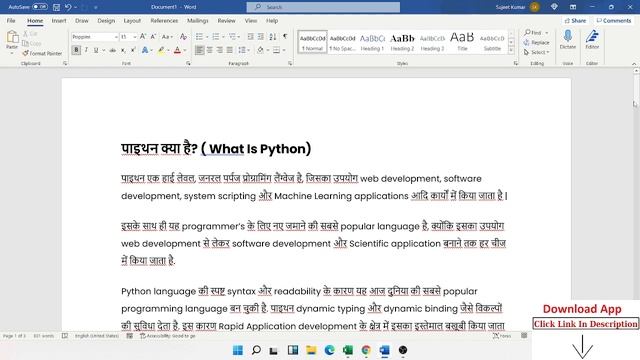Shrink font size with the smaller A icon
The height and width of the screenshot is (360, 640).
[x=153, y=37]
